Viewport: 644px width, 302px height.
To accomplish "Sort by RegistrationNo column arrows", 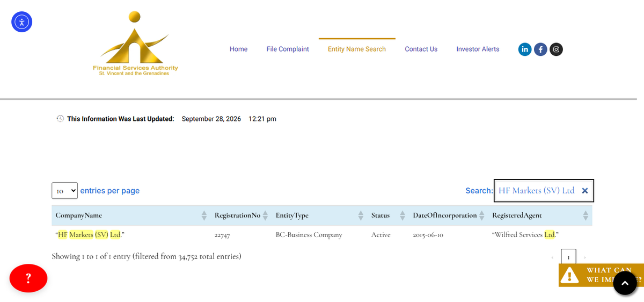I will pos(265,215).
